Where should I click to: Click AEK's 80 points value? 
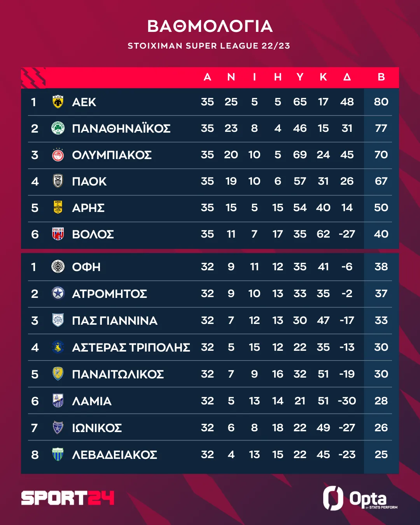pos(381,102)
